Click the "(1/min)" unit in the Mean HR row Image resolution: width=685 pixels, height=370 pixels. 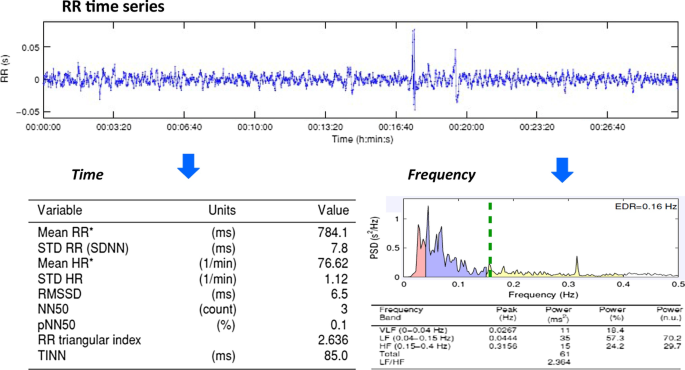click(218, 263)
